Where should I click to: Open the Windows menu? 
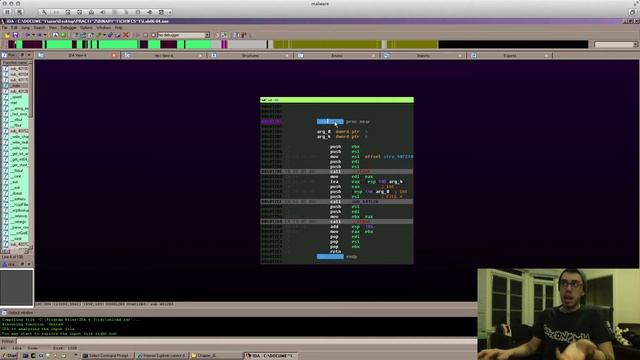(104, 28)
